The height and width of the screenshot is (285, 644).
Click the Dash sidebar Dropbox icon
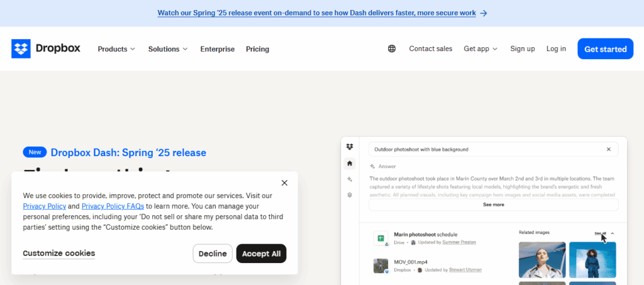pyautogui.click(x=350, y=147)
